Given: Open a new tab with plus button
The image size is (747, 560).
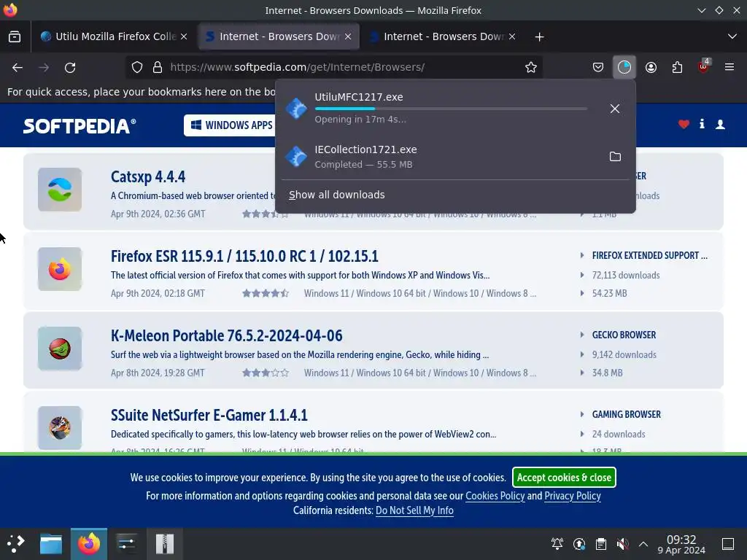Looking at the screenshot, I should (x=539, y=36).
